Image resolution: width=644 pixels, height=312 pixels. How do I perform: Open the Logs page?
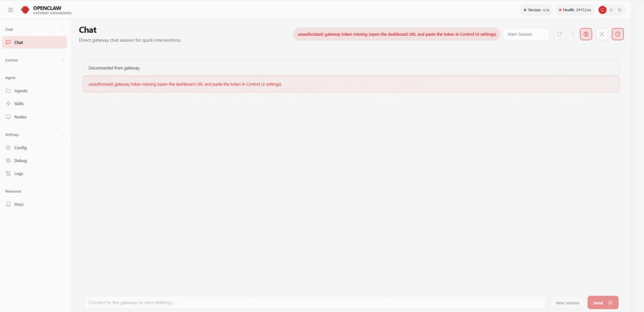(19, 174)
